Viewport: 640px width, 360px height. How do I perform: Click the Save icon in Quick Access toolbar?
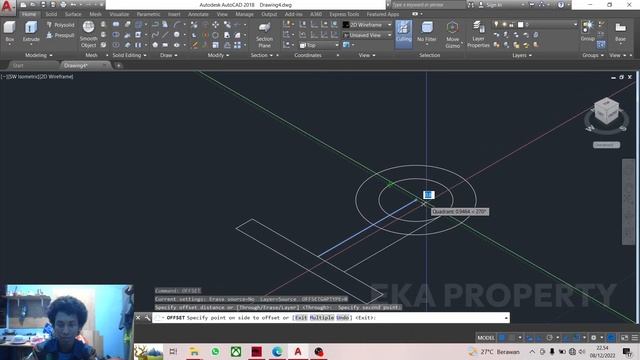point(43,4)
